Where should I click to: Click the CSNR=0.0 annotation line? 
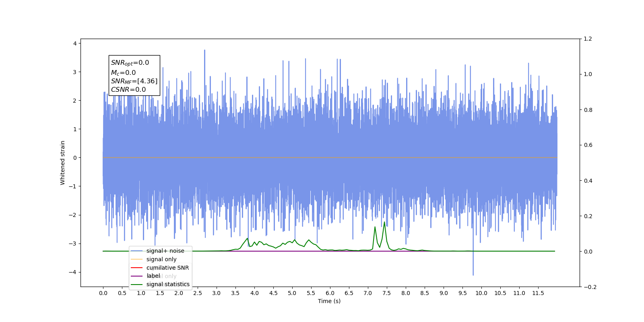click(128, 90)
